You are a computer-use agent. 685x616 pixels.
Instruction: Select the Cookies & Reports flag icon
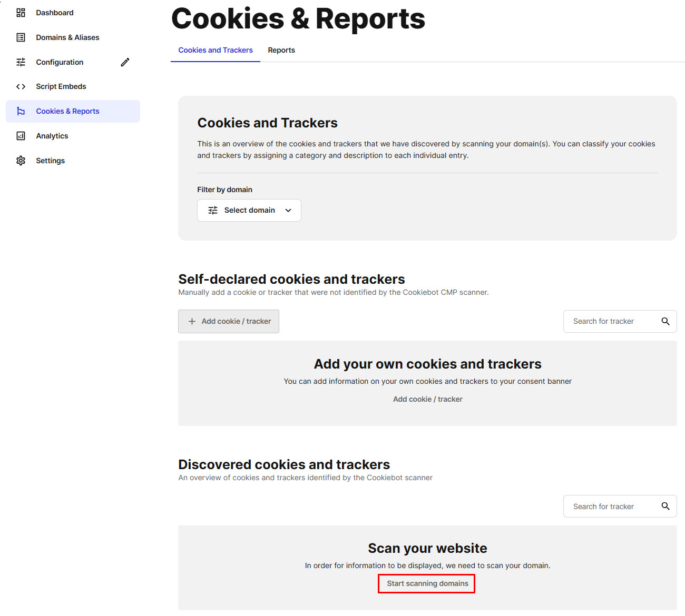[x=21, y=111]
